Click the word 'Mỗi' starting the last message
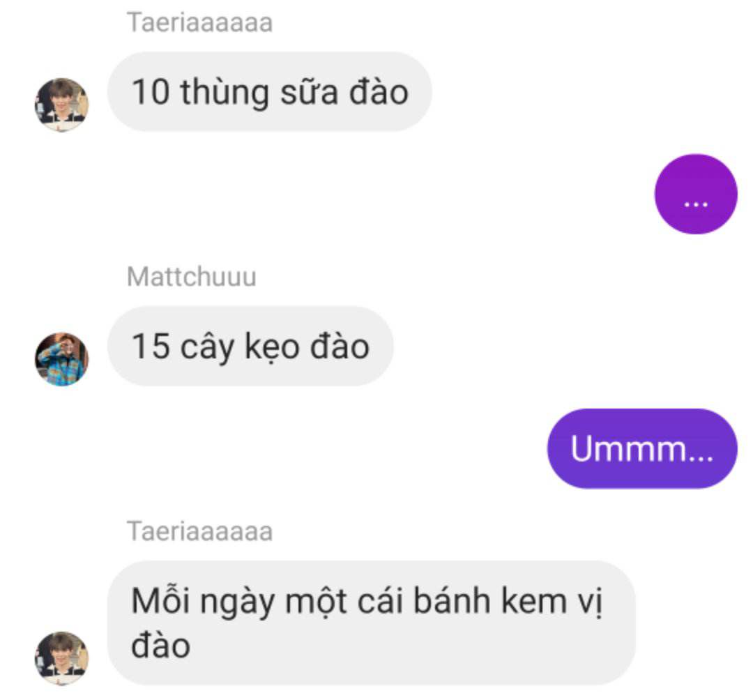Viewport: 753px width, 700px height. coord(160,600)
